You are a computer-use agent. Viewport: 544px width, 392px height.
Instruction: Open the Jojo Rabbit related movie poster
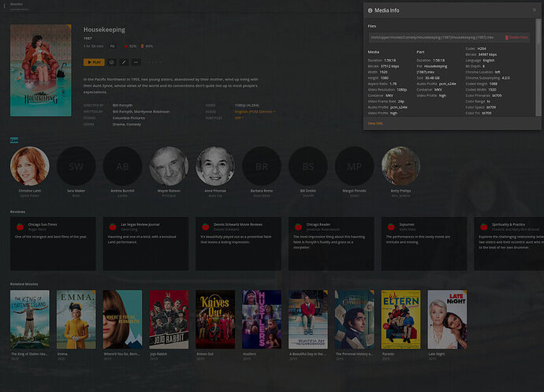(169, 319)
